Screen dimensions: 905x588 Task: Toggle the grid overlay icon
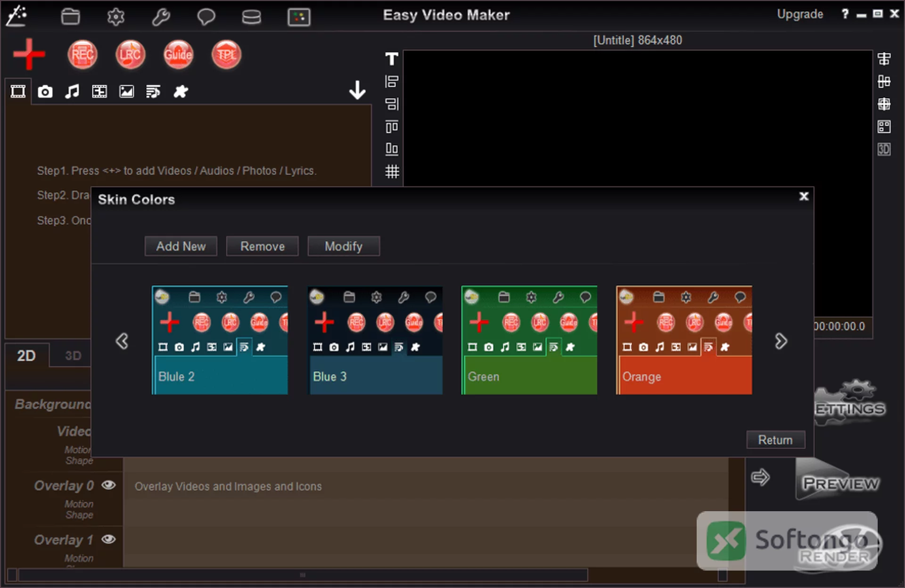pos(392,171)
